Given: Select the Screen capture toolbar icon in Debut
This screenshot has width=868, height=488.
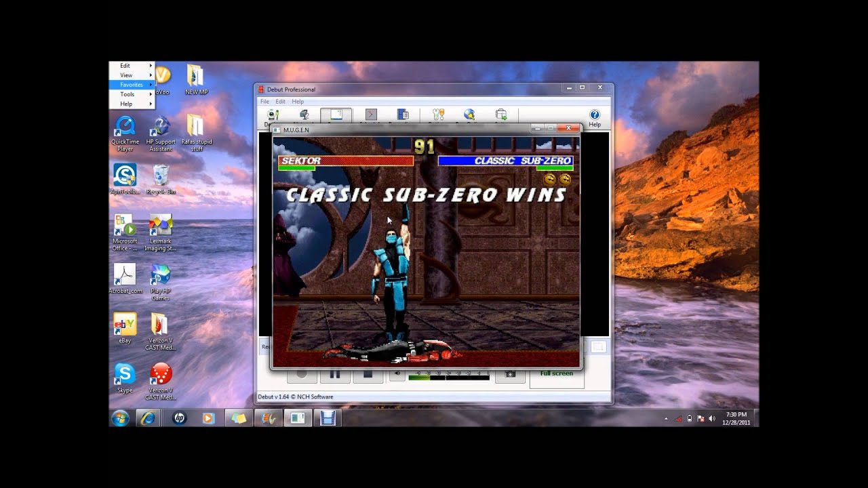Looking at the screenshot, I should (336, 115).
